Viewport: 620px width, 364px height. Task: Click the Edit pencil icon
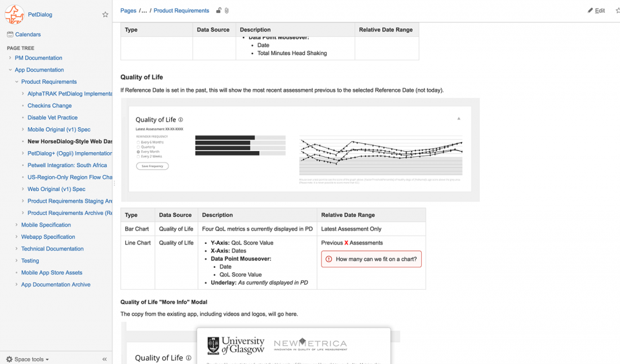point(590,11)
